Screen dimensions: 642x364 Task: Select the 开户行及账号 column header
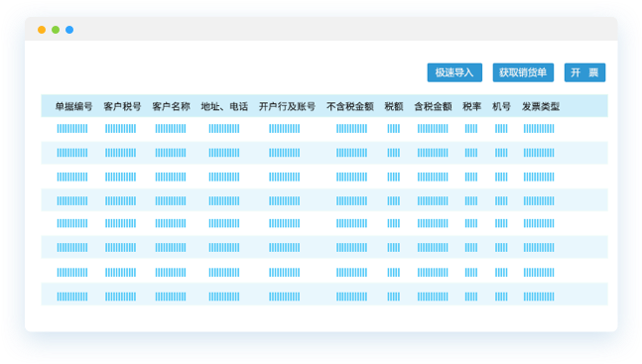click(x=287, y=106)
